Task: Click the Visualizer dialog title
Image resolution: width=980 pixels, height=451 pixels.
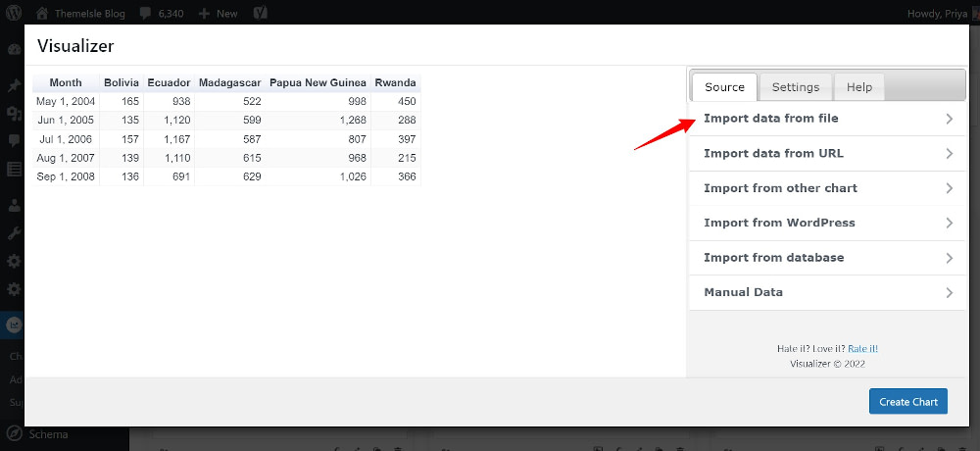Action: coord(75,46)
